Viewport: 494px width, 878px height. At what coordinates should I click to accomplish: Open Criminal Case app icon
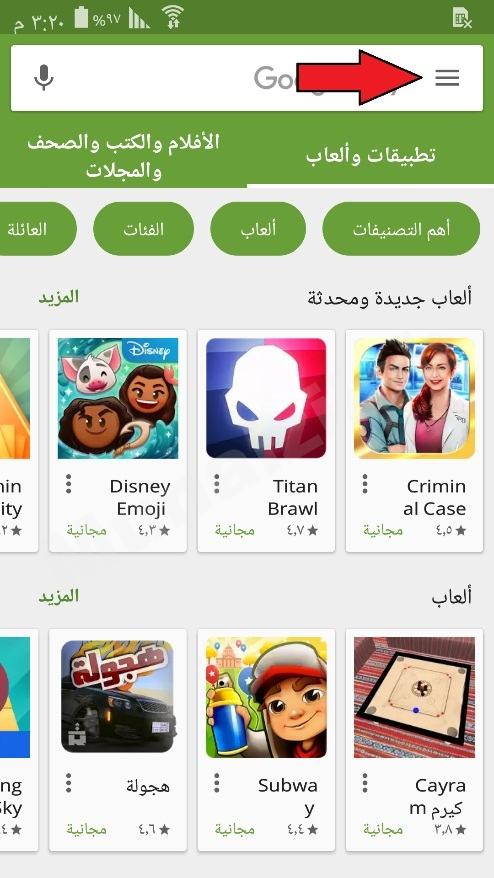point(414,398)
